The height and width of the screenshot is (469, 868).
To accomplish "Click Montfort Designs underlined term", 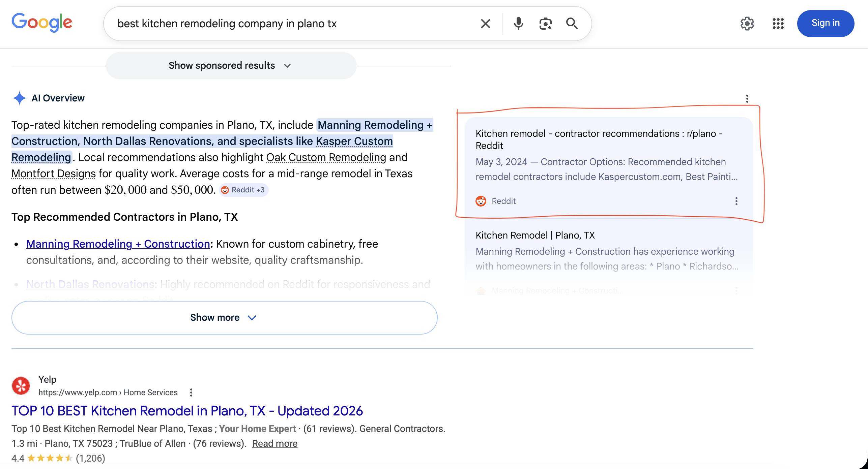I will (54, 174).
